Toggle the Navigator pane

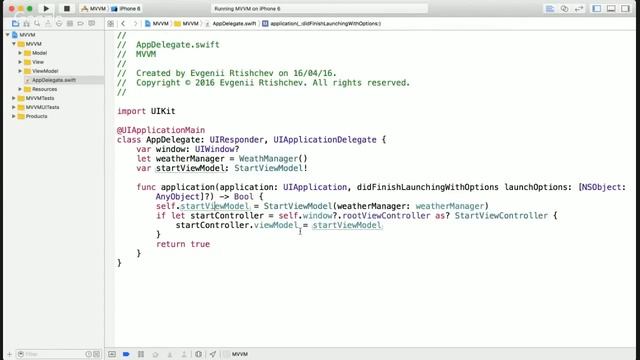pyautogui.click(x=597, y=9)
